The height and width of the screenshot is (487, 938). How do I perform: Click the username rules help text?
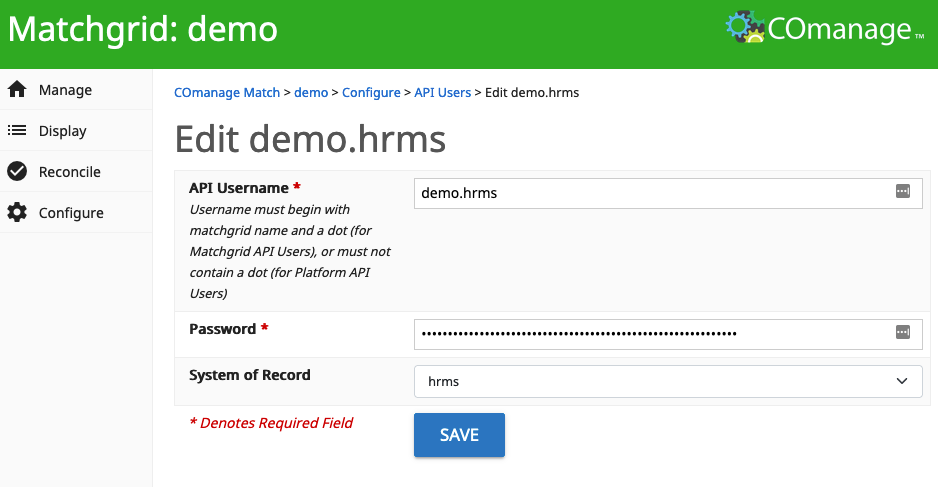pos(290,251)
